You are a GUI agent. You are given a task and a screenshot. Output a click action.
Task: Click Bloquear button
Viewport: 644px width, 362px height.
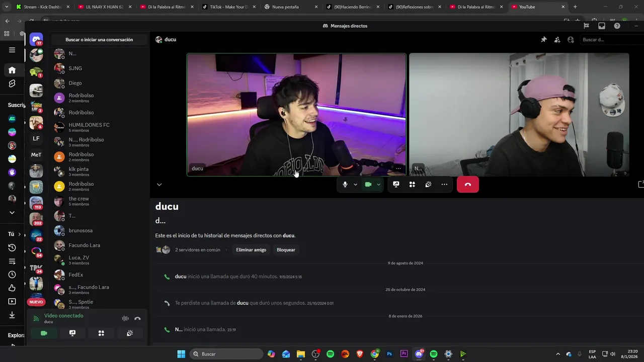[x=286, y=250]
